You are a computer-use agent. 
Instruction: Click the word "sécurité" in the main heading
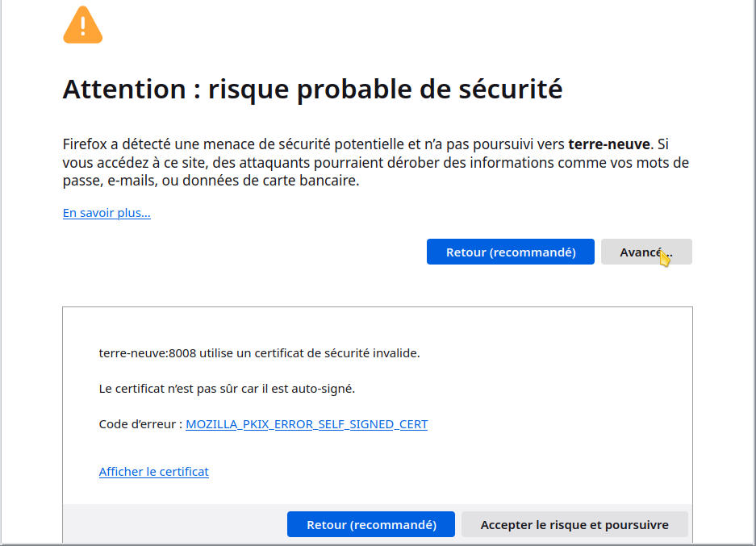(x=510, y=90)
